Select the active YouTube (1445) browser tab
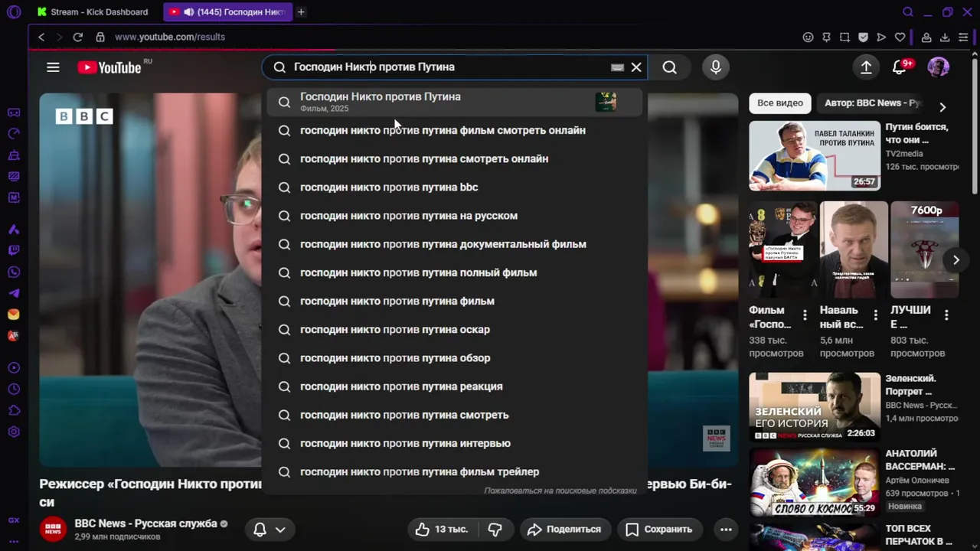Viewport: 980px width, 551px height. coord(227,12)
